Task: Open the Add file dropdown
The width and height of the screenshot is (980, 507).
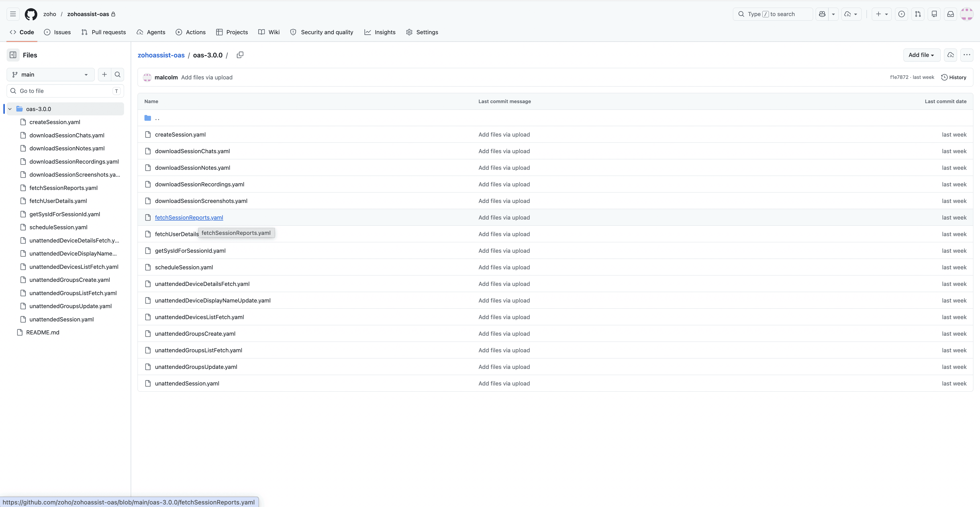Action: [921, 55]
